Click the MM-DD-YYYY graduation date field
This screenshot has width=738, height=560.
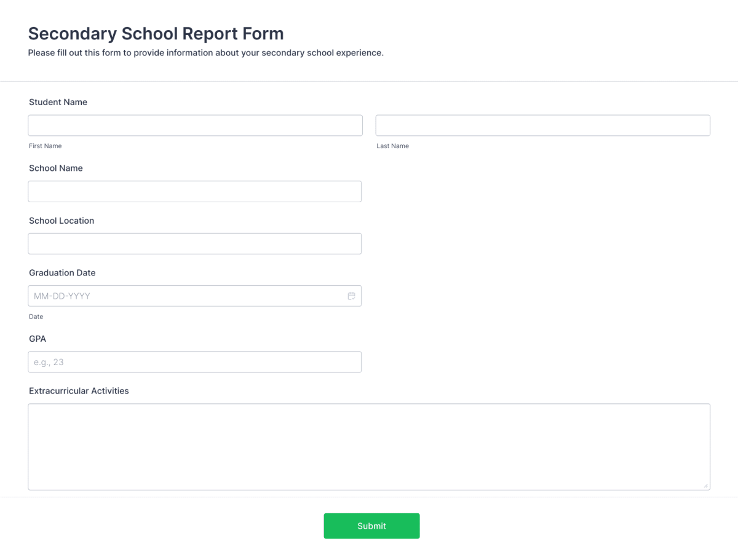(184, 296)
